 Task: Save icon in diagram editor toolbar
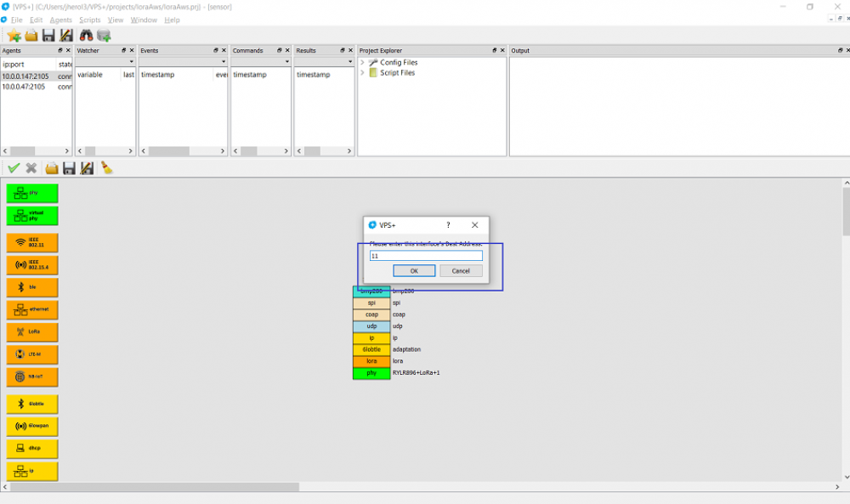(69, 168)
